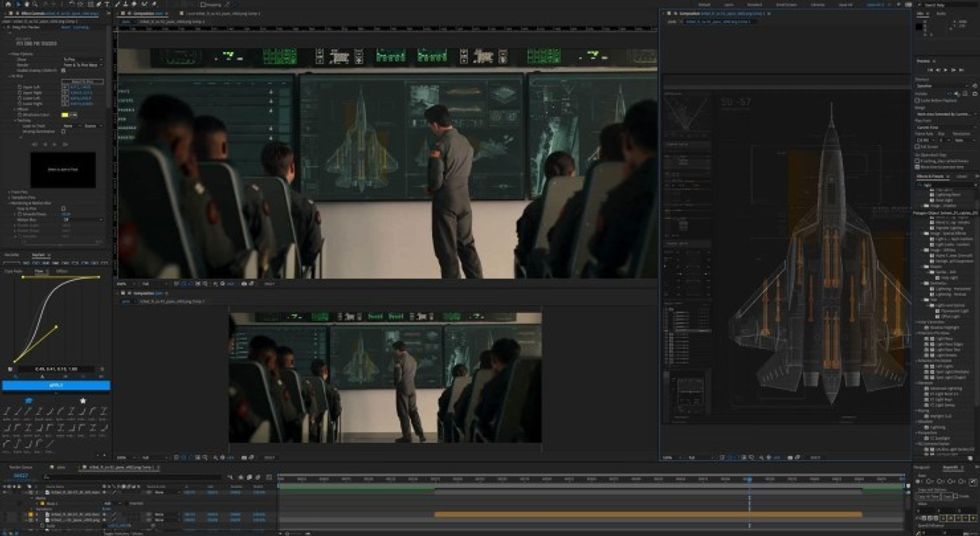Open the Audio panel tab
Image resolution: width=980 pixels, height=536 pixels.
pos(941,13)
